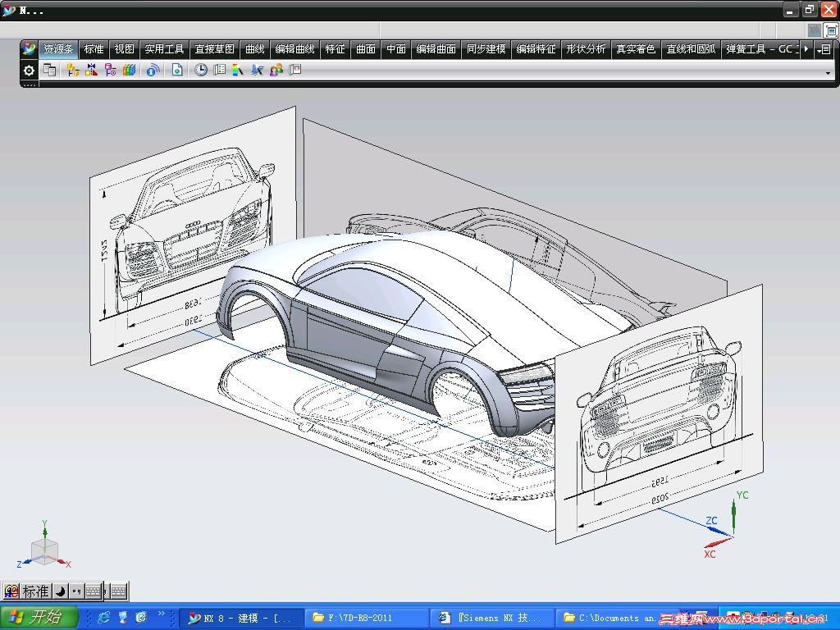Toggle the IME moon half-width mode
Screen dimensions: 840x630
pyautogui.click(x=61, y=591)
